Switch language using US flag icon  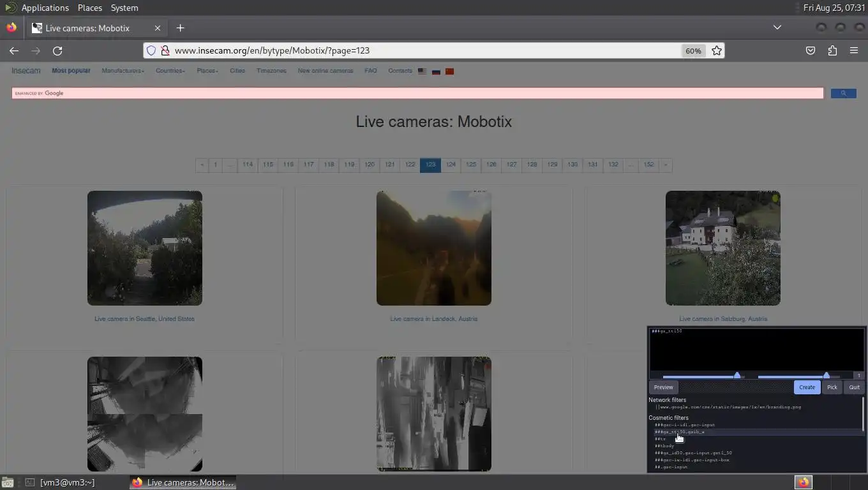422,71
